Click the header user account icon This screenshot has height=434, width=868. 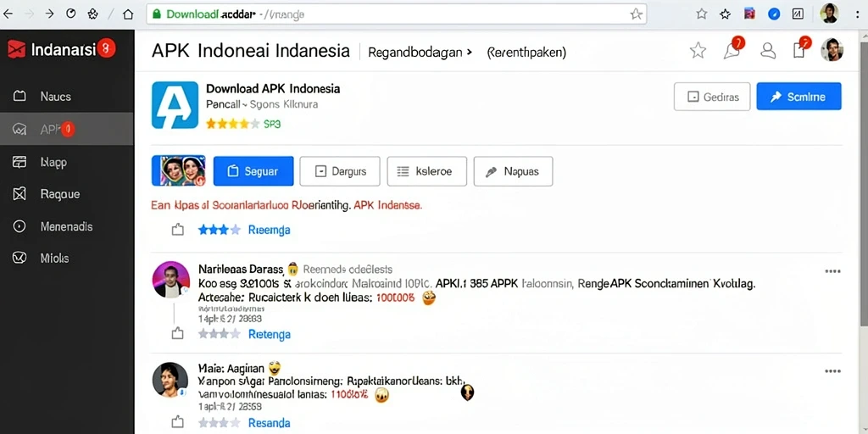click(x=767, y=51)
